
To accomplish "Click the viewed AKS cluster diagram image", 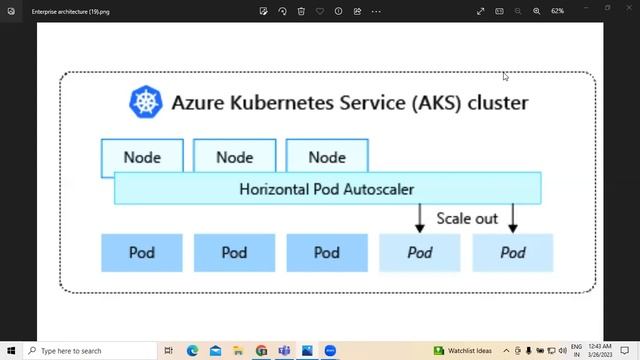I will coord(320,182).
